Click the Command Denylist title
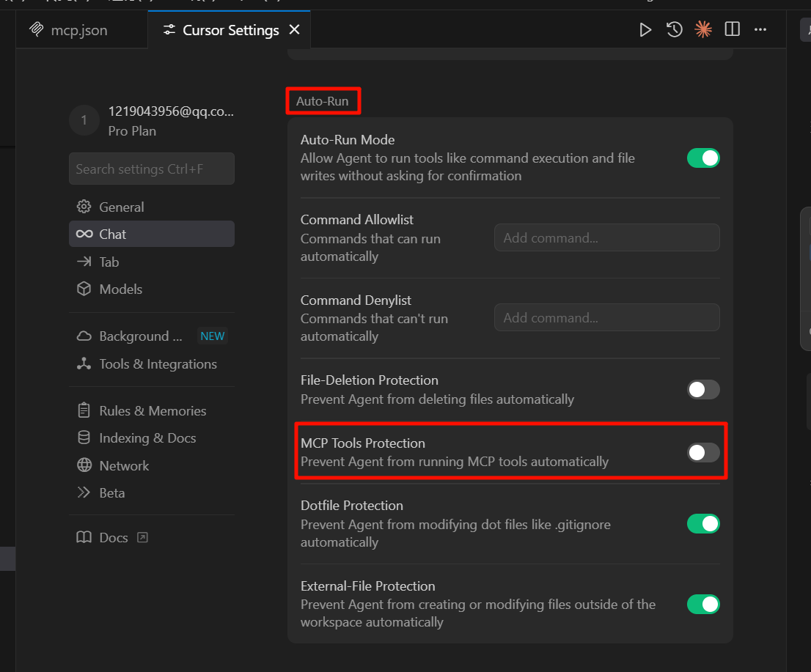811x672 pixels. coord(356,300)
